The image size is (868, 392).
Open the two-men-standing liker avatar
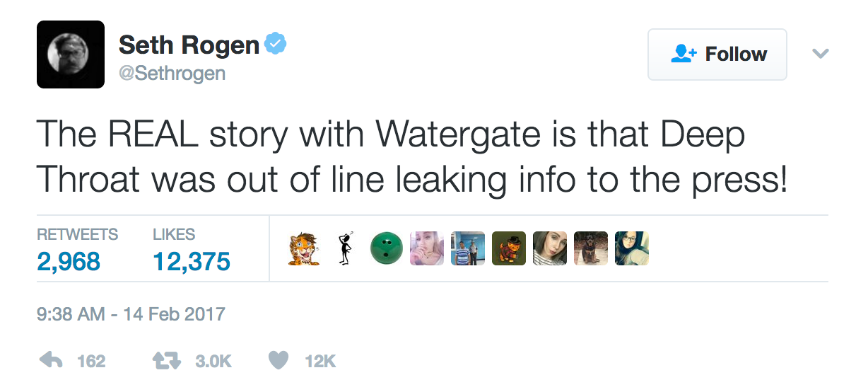pos(468,248)
